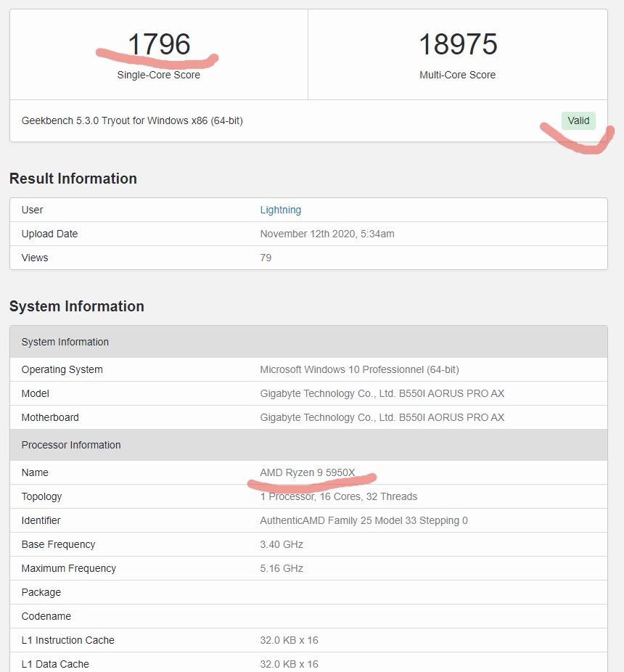
Task: Click the L1 Instruction Cache label
Action: [x=67, y=640]
